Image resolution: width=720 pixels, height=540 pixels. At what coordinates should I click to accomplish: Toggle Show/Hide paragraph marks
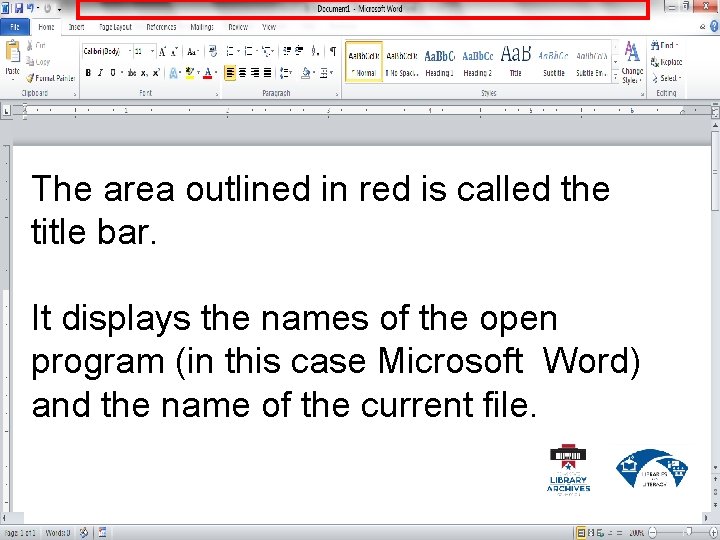pos(333,51)
